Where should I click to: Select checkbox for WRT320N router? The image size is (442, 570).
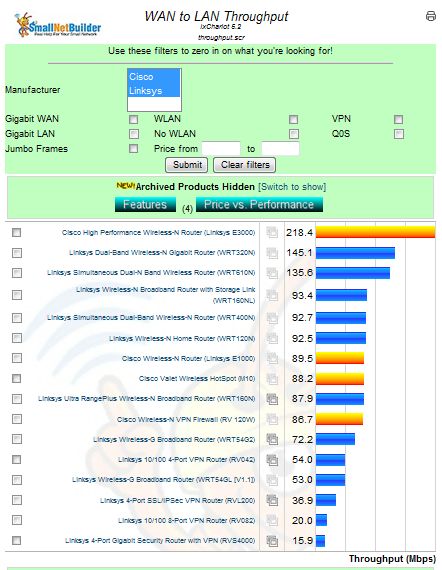click(x=17, y=253)
